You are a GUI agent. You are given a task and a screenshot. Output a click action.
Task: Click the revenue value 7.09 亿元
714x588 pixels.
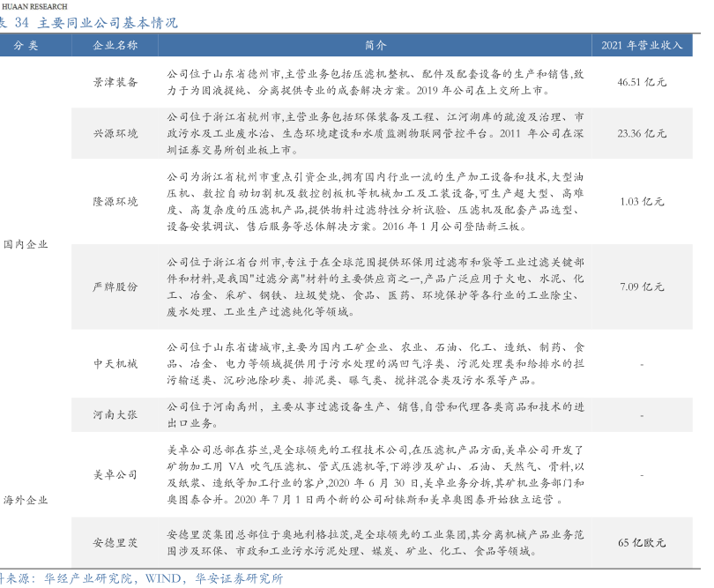[x=642, y=287]
